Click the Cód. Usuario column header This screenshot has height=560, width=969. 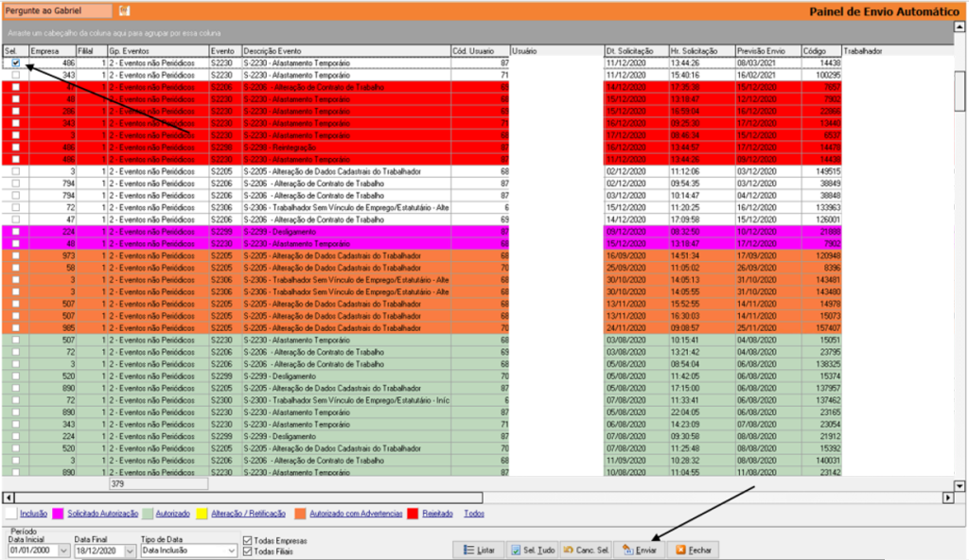(481, 51)
